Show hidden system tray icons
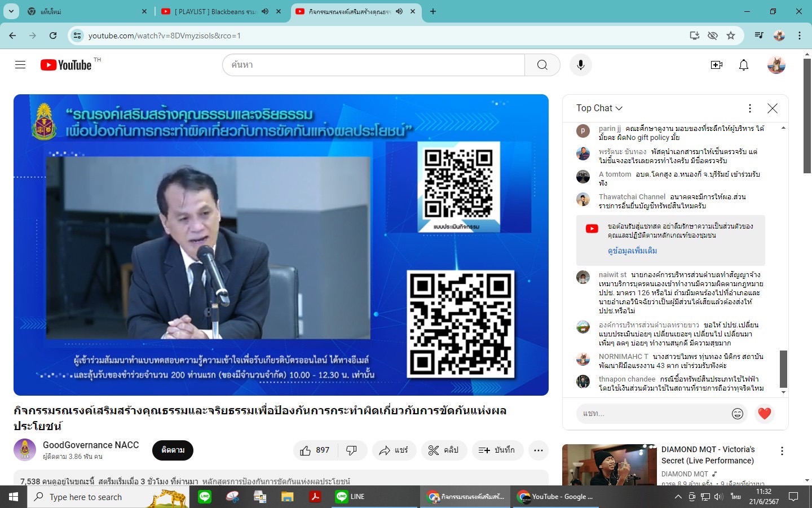This screenshot has height=508, width=812. (x=678, y=497)
